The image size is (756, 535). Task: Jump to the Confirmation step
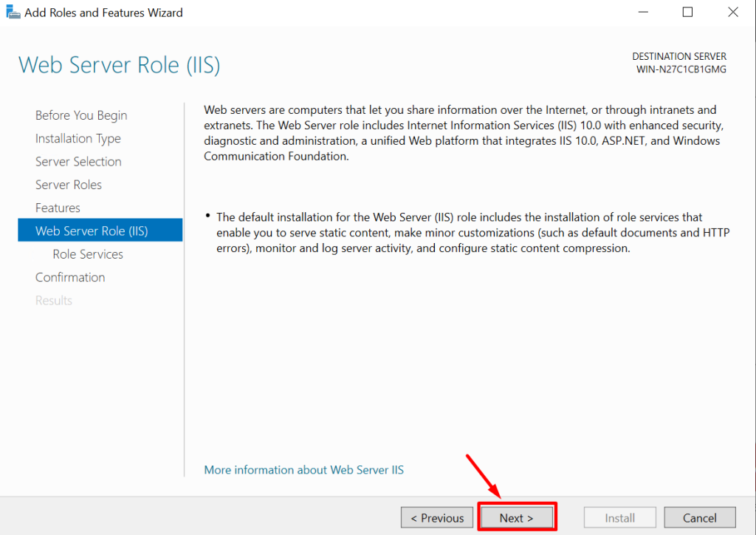[70, 277]
